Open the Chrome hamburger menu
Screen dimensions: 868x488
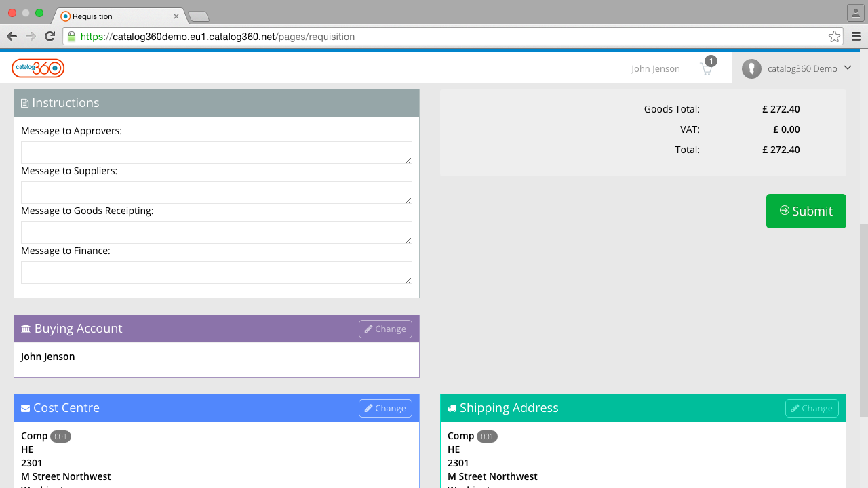click(x=856, y=37)
